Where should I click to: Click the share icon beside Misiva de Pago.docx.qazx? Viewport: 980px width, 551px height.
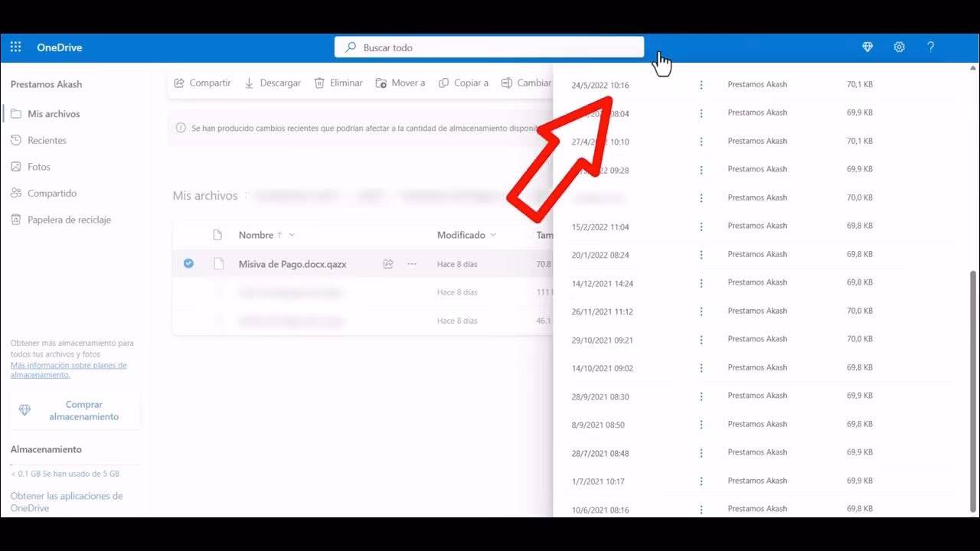[388, 263]
